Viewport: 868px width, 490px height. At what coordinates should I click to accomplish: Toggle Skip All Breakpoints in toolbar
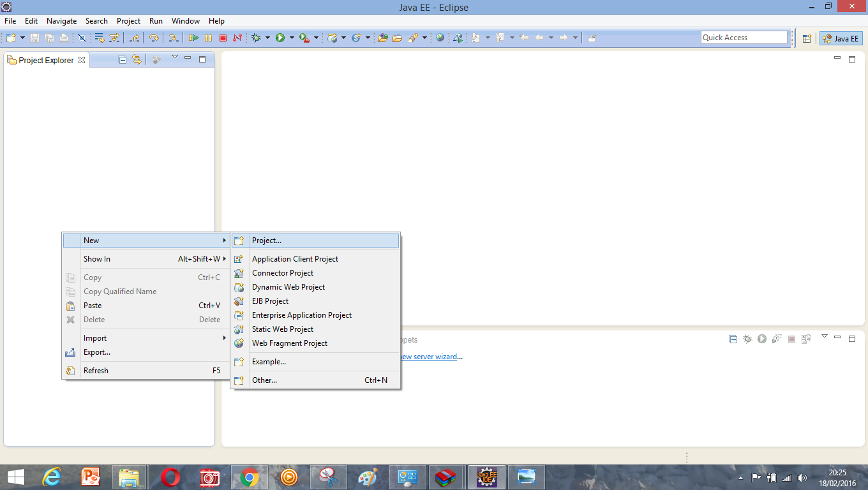tap(83, 37)
